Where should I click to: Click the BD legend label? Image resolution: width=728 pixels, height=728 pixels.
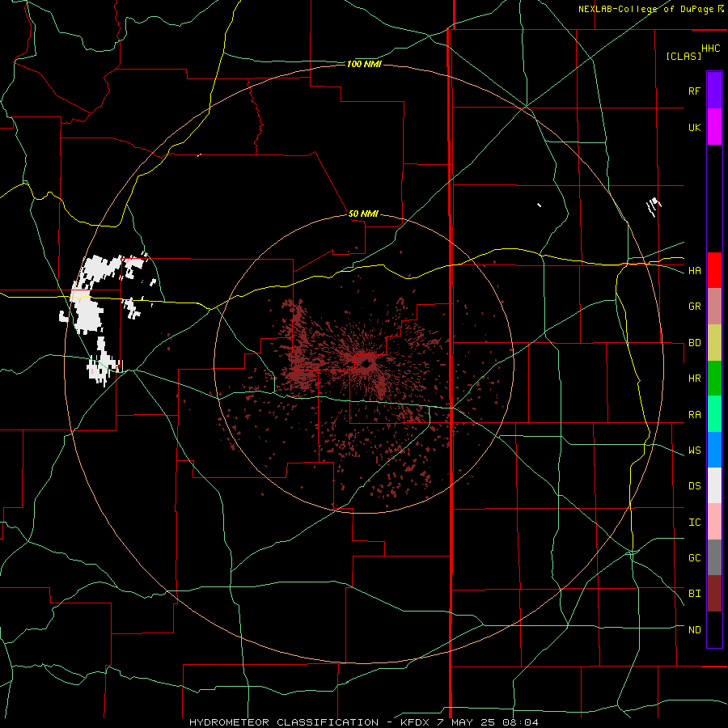click(x=694, y=343)
